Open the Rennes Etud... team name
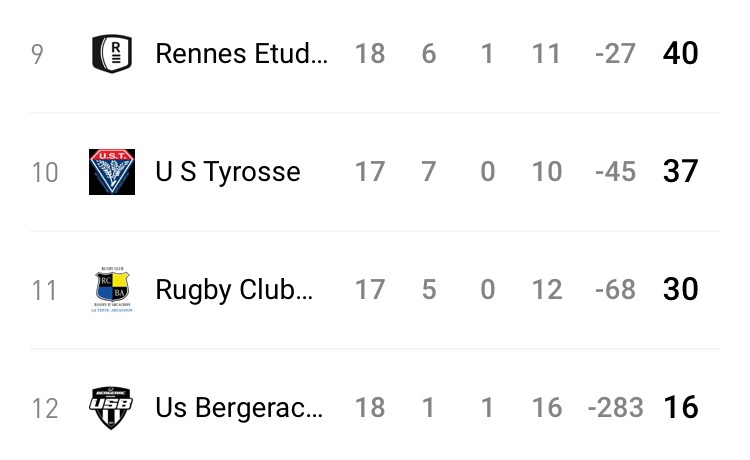Screen dimensions: 750x460 click(x=241, y=53)
